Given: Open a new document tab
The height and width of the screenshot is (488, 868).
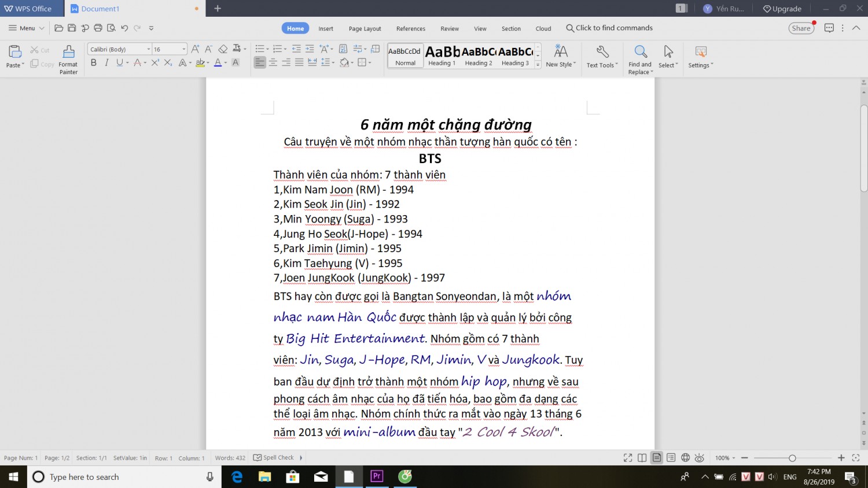Looking at the screenshot, I should [218, 8].
